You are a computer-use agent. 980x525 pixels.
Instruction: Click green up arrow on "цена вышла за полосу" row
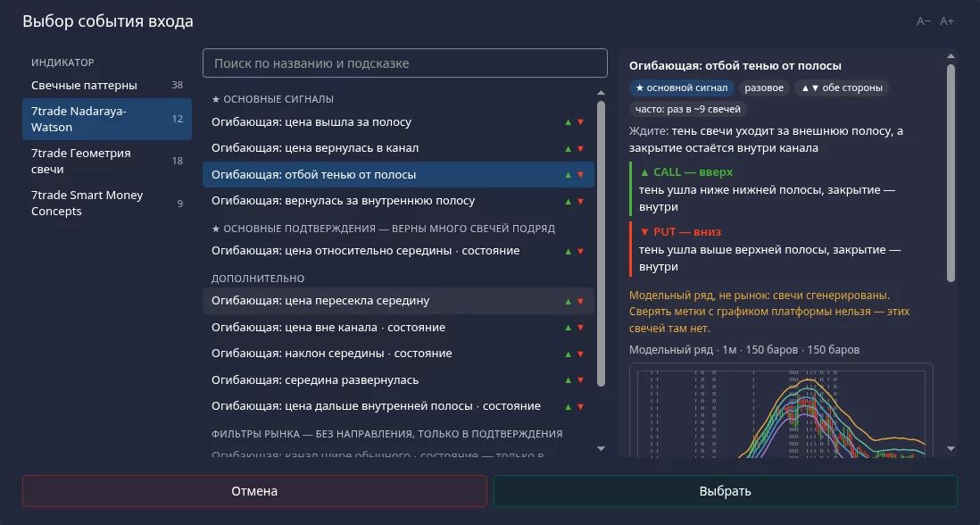pyautogui.click(x=569, y=122)
